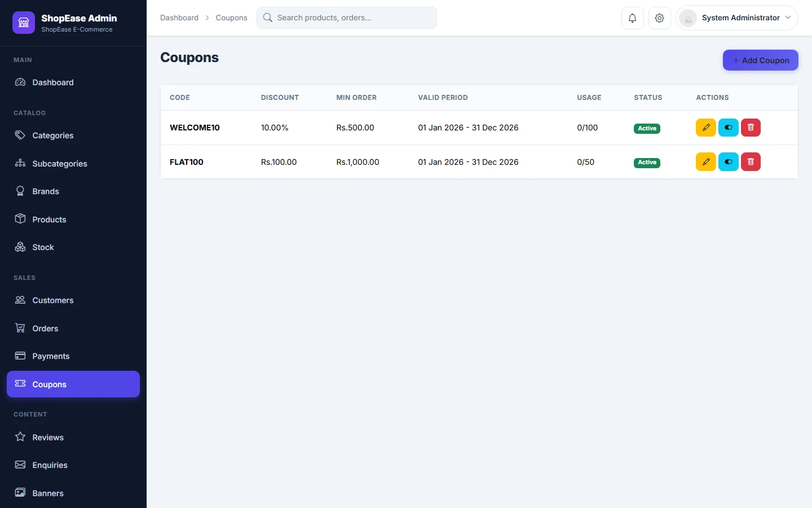The image size is (812, 508).
Task: Click the USAGE column header
Action: (589, 98)
